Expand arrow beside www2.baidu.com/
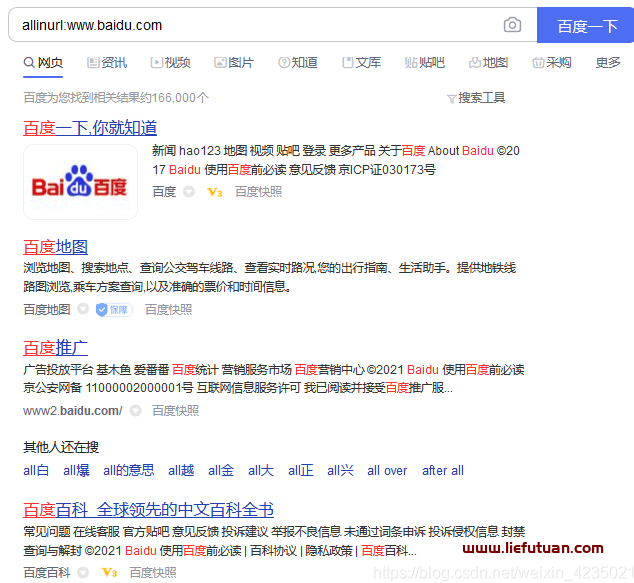Image resolution: width=634 pixels, height=583 pixels. 135,411
